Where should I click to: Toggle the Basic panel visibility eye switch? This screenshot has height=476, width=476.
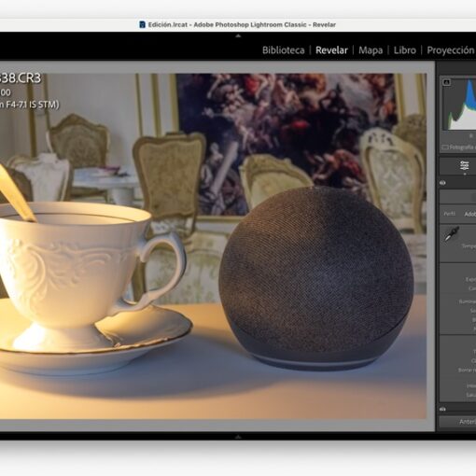pyautogui.click(x=442, y=183)
